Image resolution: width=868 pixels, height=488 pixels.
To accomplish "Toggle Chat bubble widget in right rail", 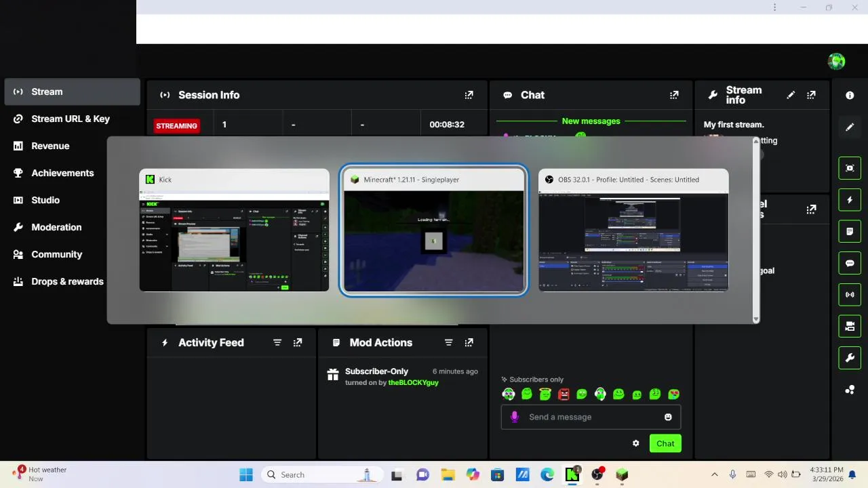I will pyautogui.click(x=850, y=263).
